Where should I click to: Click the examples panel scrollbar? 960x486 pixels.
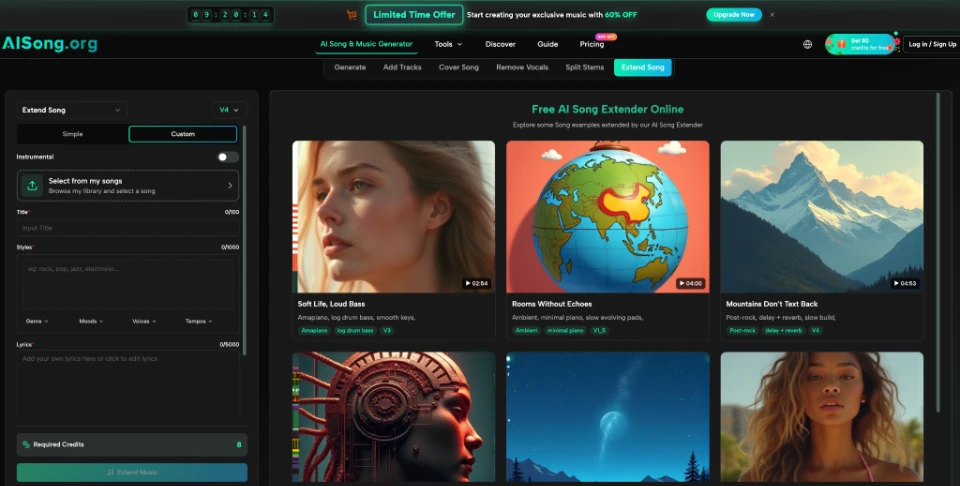(938, 251)
